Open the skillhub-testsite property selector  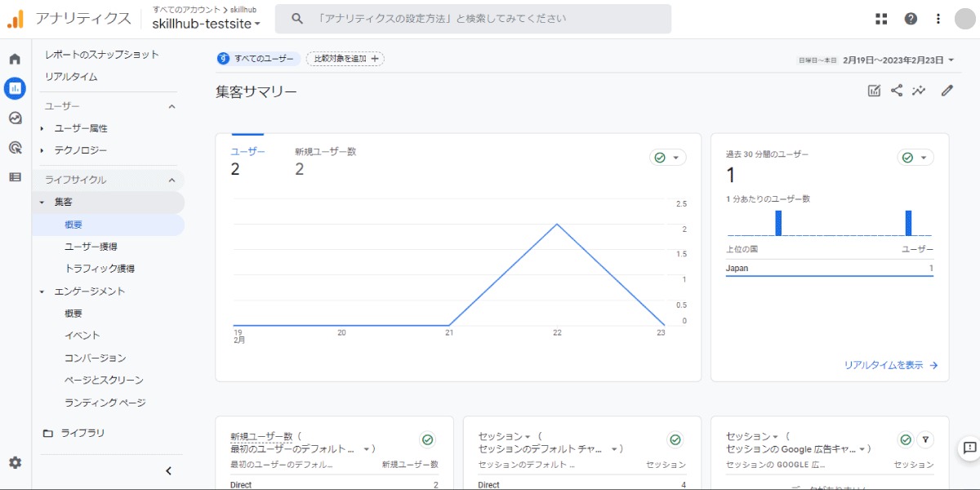coord(207,24)
